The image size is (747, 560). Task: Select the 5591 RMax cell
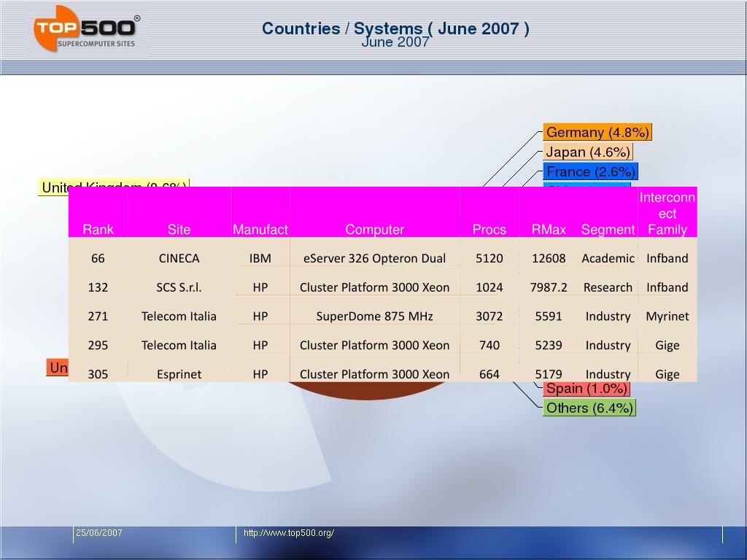549,316
